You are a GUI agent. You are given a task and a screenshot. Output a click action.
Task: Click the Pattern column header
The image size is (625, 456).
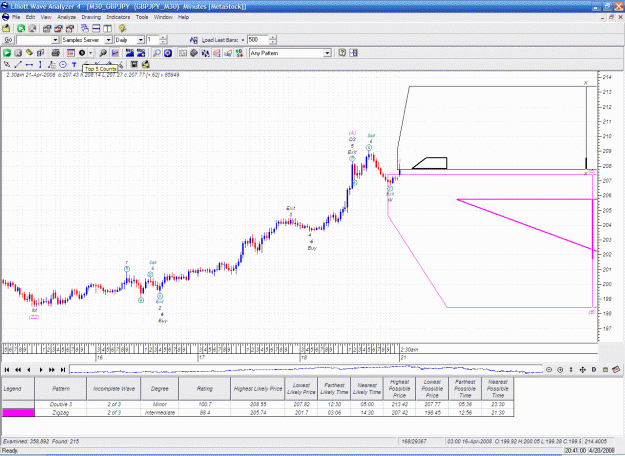click(61, 389)
